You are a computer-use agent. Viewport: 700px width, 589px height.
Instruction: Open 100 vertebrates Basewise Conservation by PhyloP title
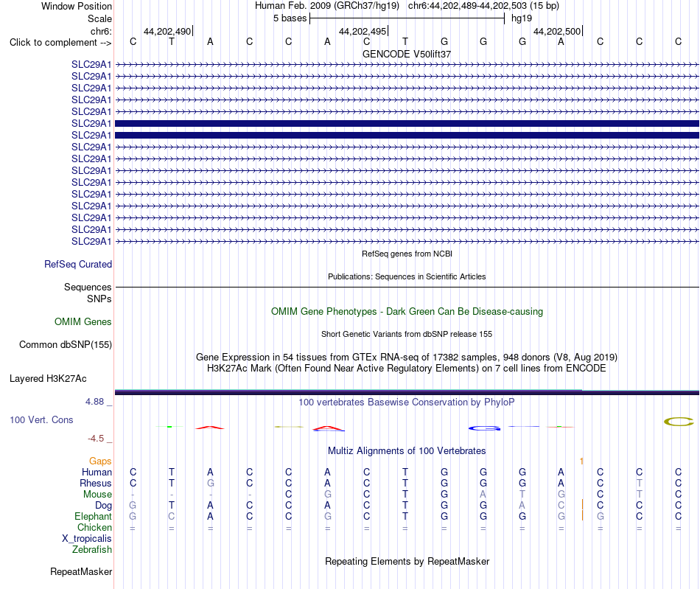(407, 402)
